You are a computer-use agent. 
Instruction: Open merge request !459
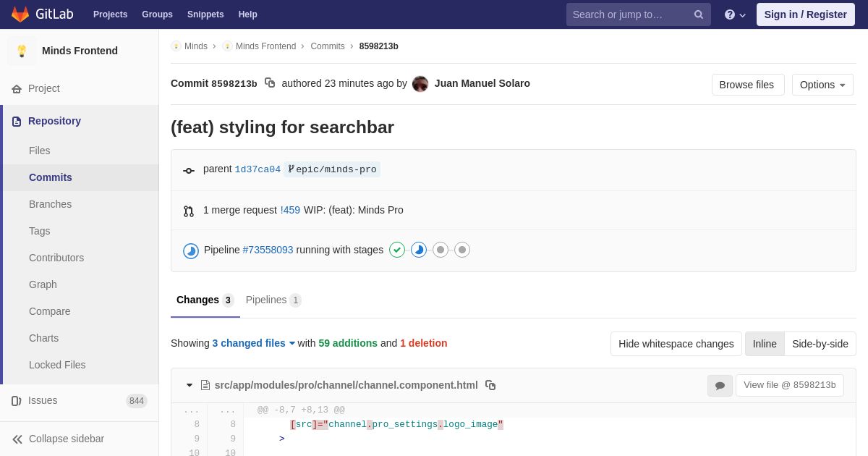point(290,210)
